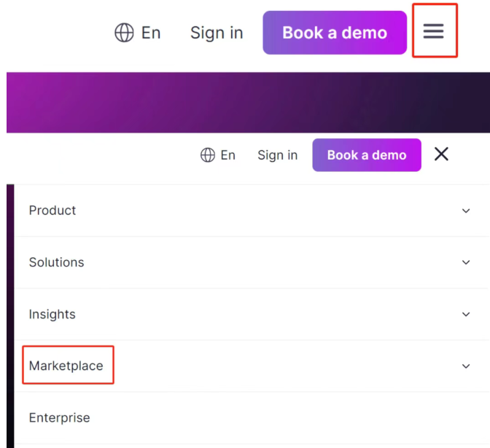This screenshot has width=490, height=448.
Task: Close the navigation menu with X icon
Action: pos(441,154)
